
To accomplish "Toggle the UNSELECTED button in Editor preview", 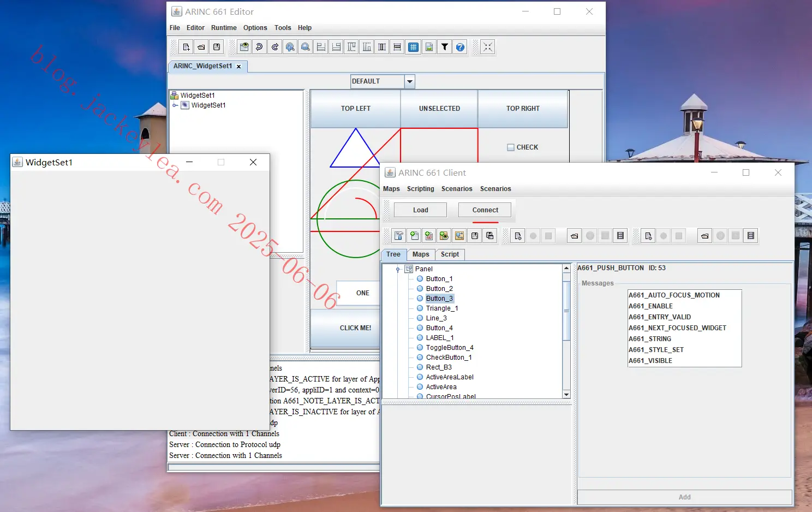I will point(439,109).
